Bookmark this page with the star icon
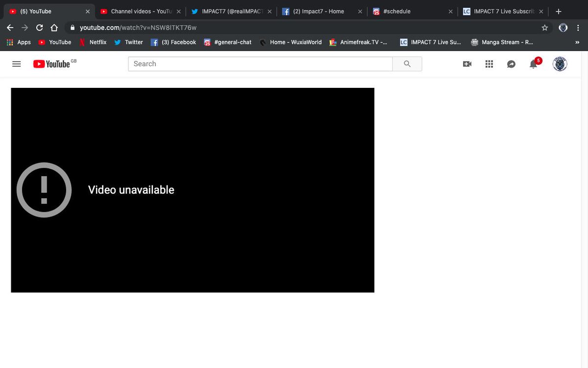Screen dimensions: 588x368 click(x=545, y=28)
